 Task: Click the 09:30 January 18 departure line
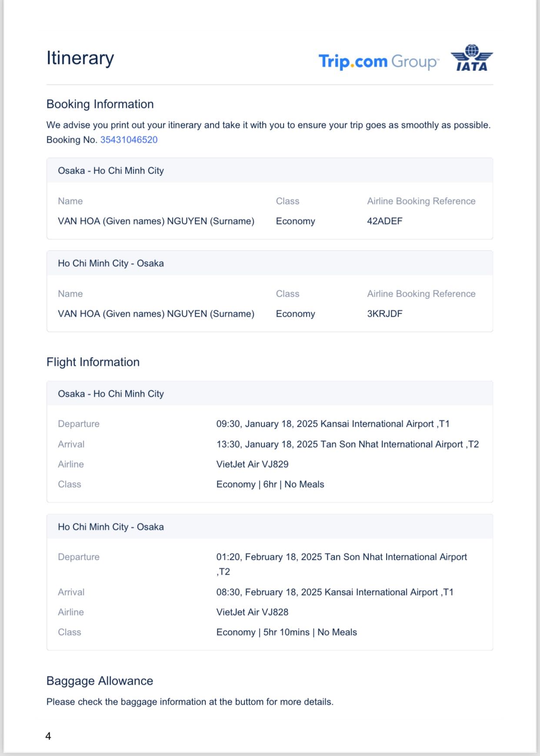(x=333, y=424)
